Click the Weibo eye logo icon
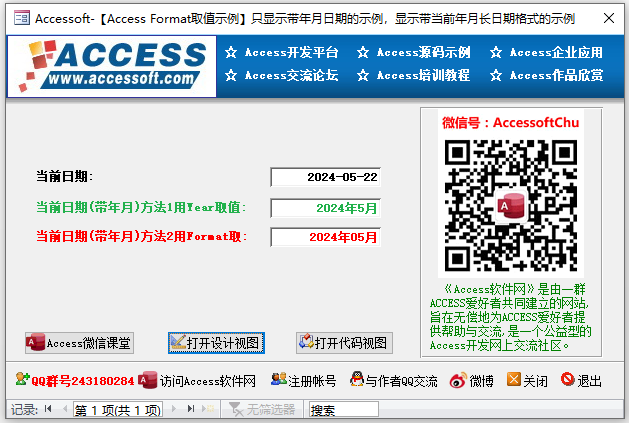Viewport: 629px width, 423px height. [459, 380]
